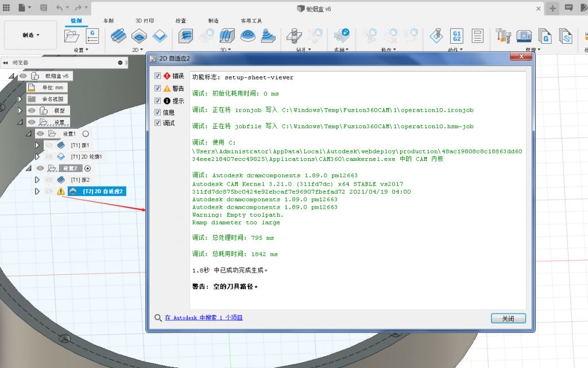The width and height of the screenshot is (588, 368).
Task: Click the comments speech bubble icon
Action: [569, 8]
